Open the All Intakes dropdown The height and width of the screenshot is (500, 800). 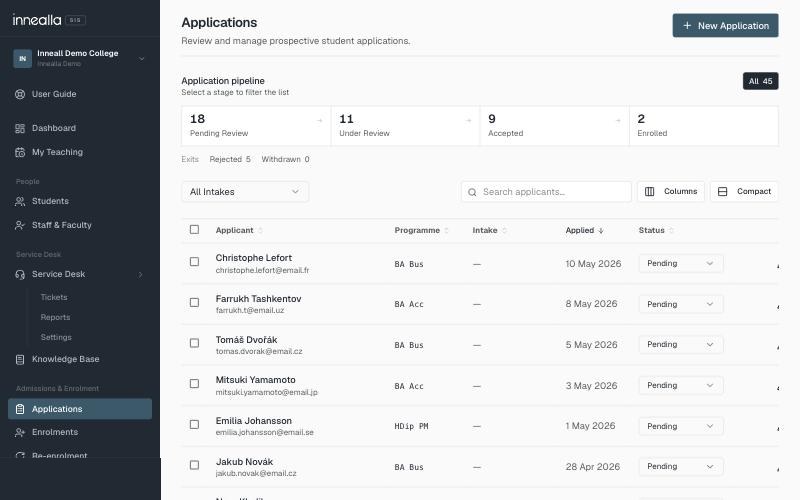[x=245, y=192]
